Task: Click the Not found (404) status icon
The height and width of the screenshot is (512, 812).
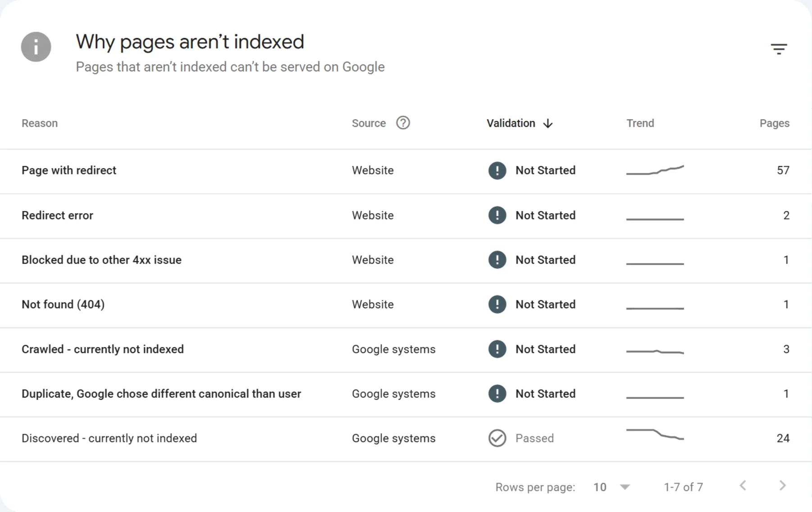Action: point(497,304)
